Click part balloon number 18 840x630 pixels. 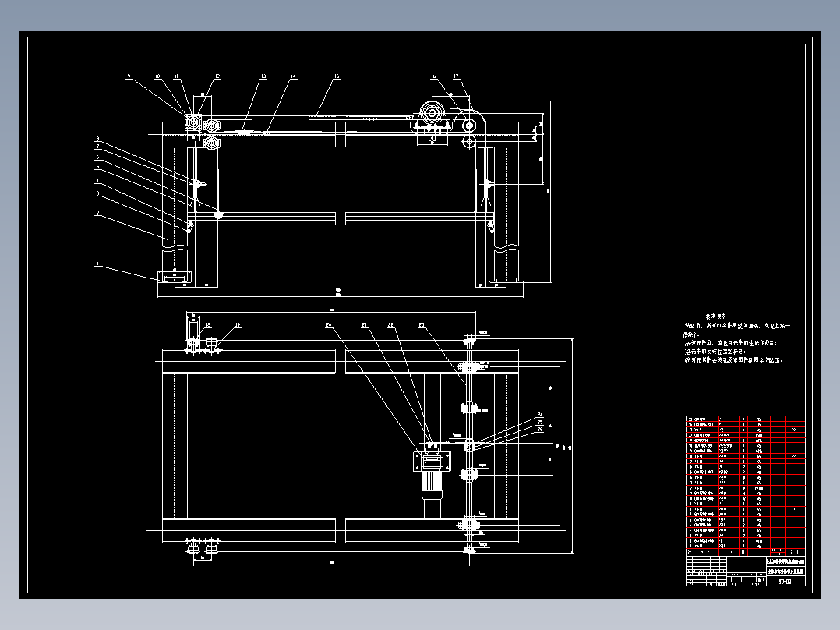pyautogui.click(x=208, y=325)
